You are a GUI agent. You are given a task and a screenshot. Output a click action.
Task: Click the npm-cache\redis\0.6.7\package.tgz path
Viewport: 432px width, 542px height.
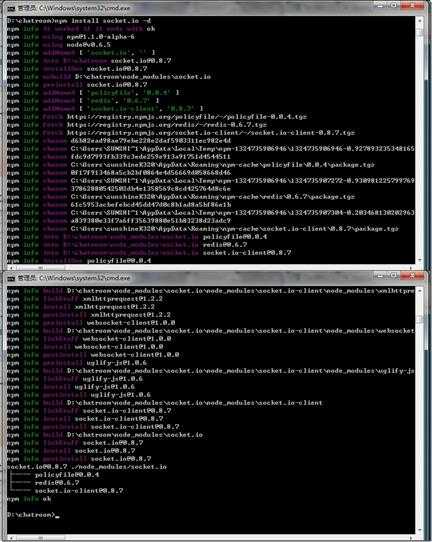[x=213, y=197]
